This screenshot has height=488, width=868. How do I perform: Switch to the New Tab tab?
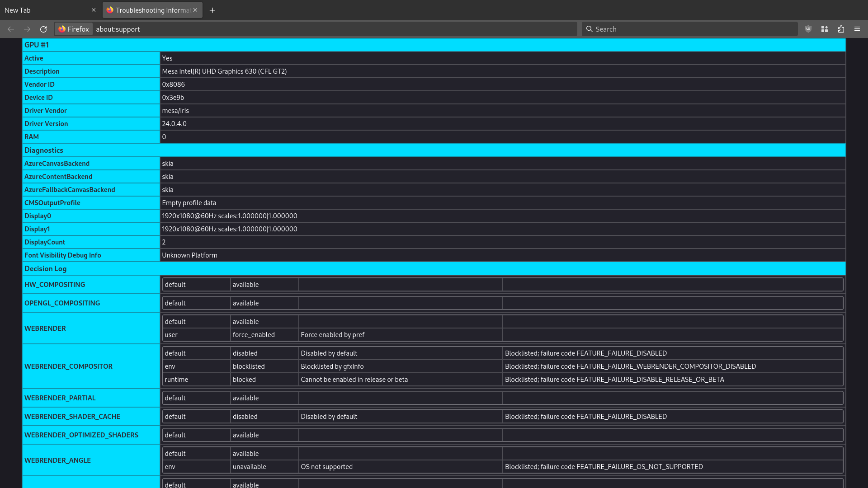point(50,10)
